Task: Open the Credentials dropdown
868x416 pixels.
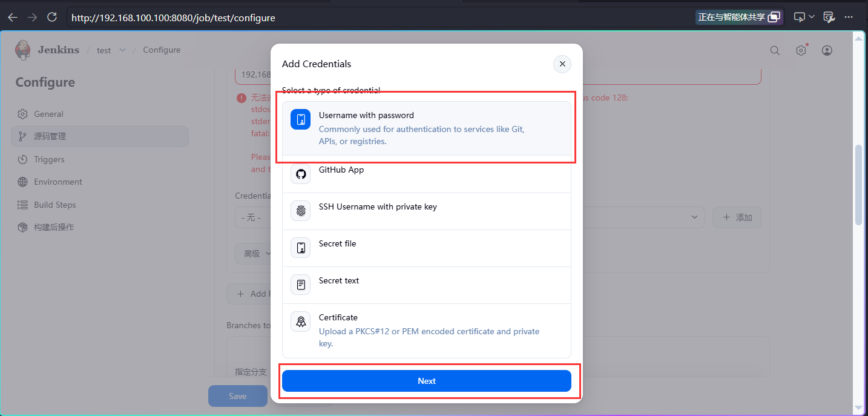Action: pyautogui.click(x=470, y=217)
